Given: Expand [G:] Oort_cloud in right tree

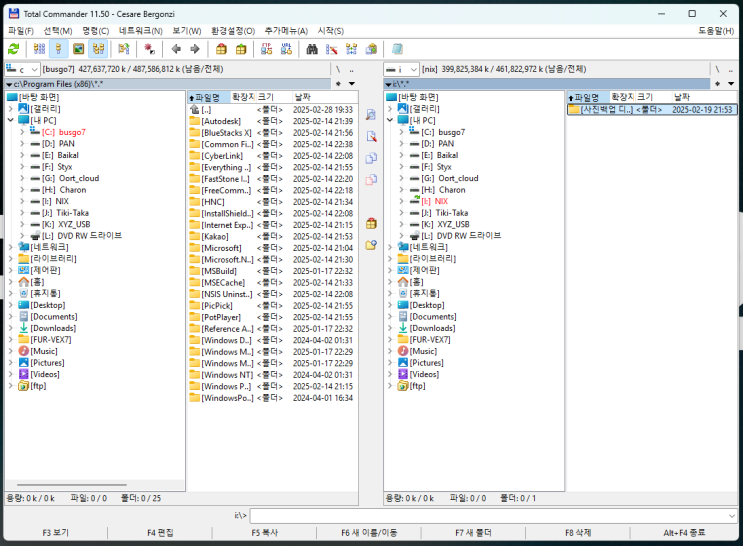Looking at the screenshot, I should point(401,178).
